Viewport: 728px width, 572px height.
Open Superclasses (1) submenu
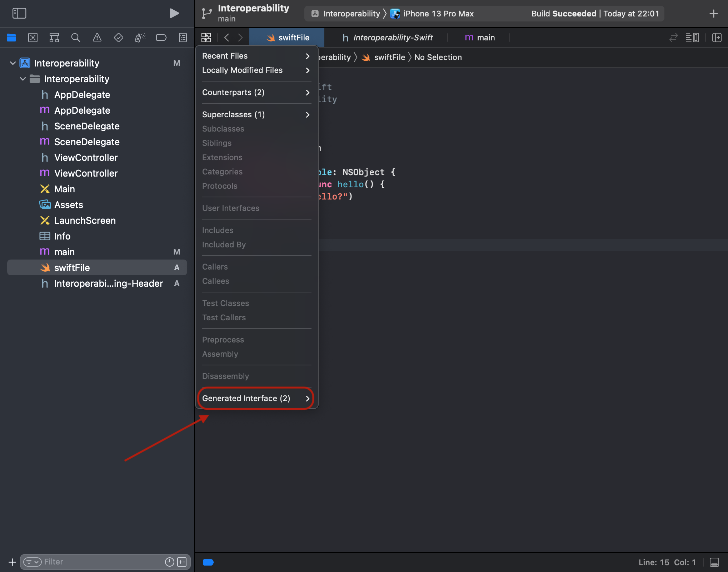pos(256,115)
